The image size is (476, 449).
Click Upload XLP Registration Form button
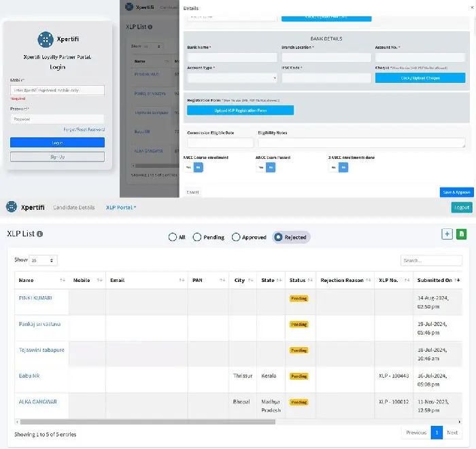[x=241, y=110]
